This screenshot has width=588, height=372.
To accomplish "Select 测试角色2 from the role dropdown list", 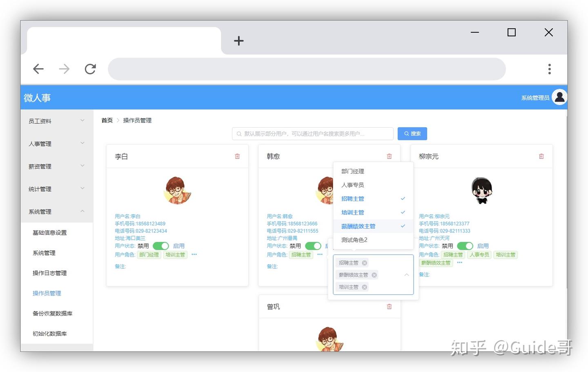I will click(354, 240).
